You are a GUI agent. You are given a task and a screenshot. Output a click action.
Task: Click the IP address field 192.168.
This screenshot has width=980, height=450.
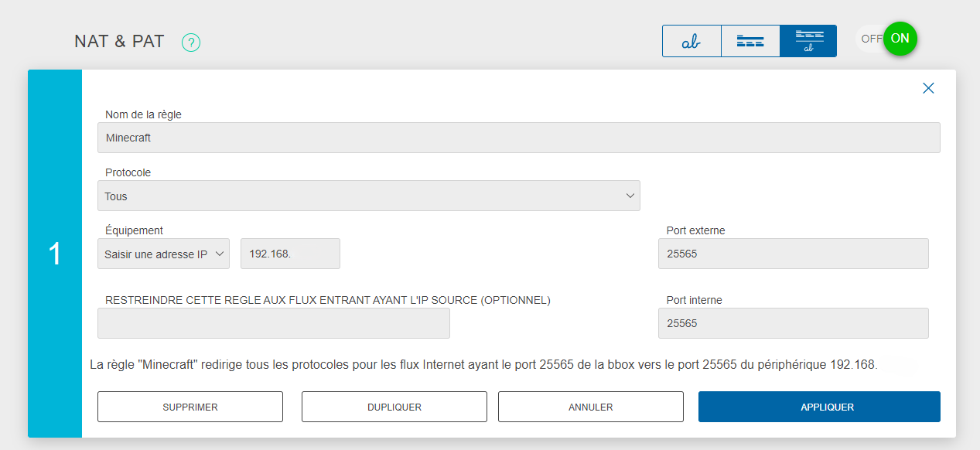coord(290,254)
